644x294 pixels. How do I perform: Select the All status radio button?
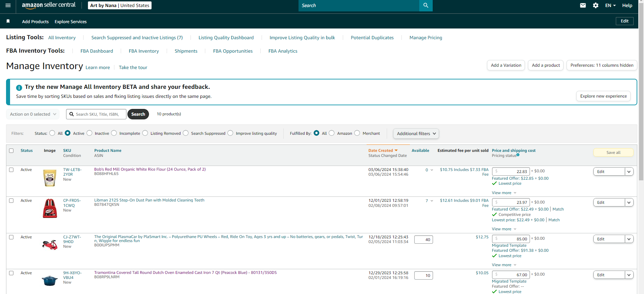tap(52, 133)
